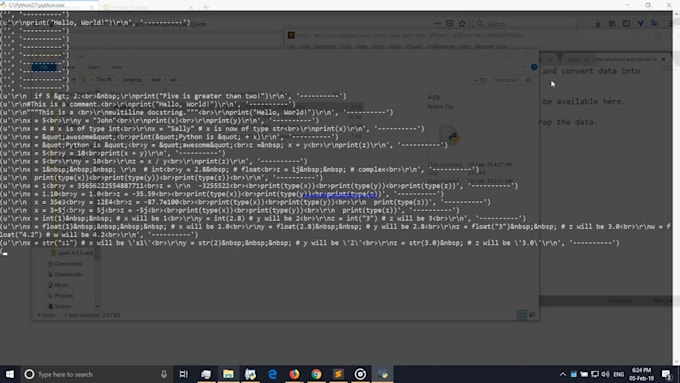Click the hyperlink text in the console output

(x=340, y=195)
